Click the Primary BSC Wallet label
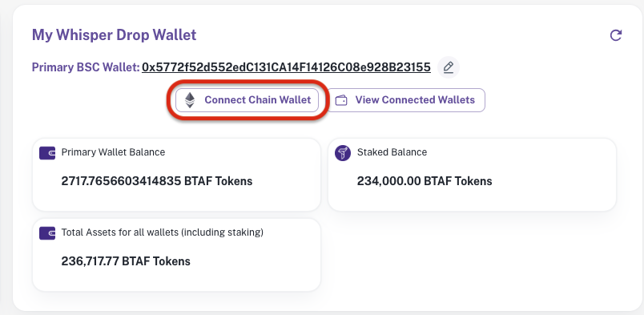The width and height of the screenshot is (644, 315). 86,67
